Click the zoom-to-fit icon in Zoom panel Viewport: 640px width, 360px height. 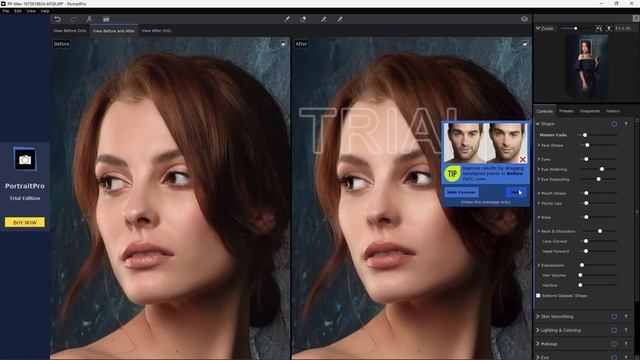pos(598,28)
